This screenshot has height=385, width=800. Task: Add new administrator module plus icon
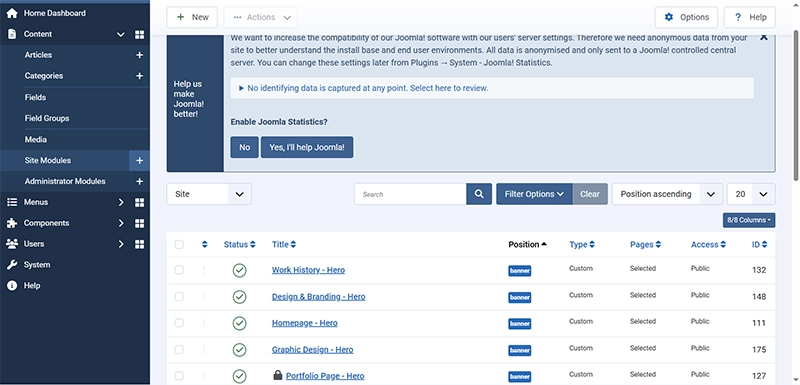tap(139, 182)
